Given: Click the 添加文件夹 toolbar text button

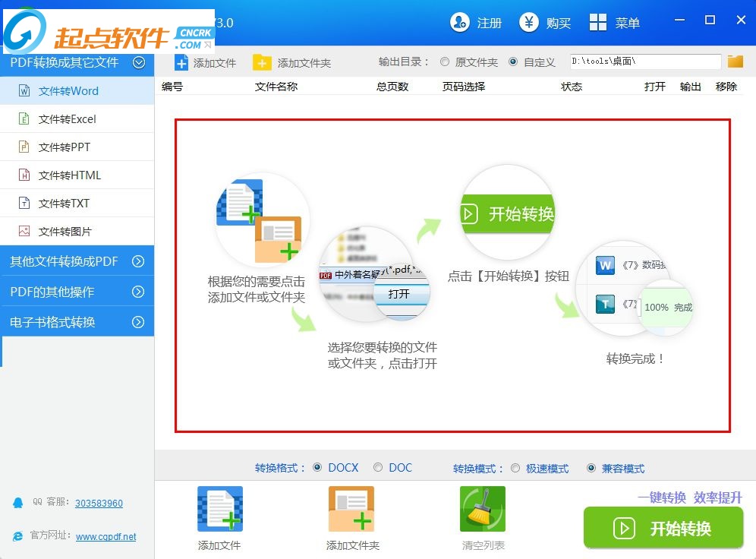Looking at the screenshot, I should 304,63.
